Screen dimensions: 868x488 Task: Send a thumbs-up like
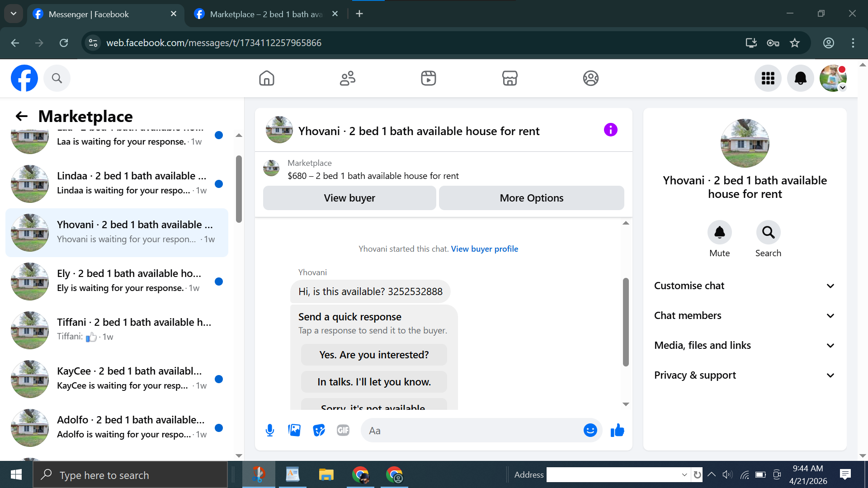[x=617, y=431]
